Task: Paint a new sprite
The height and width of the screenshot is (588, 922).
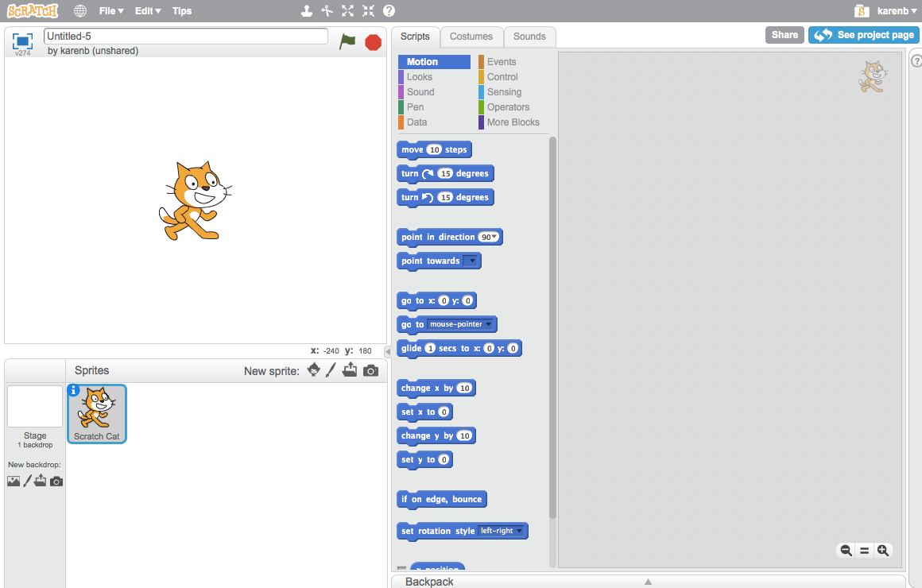Action: point(331,369)
